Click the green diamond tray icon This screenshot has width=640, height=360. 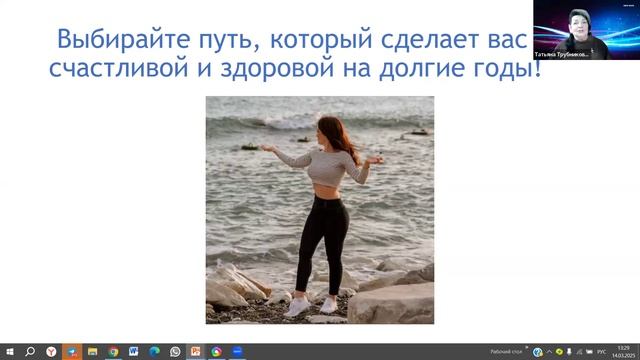(559, 351)
